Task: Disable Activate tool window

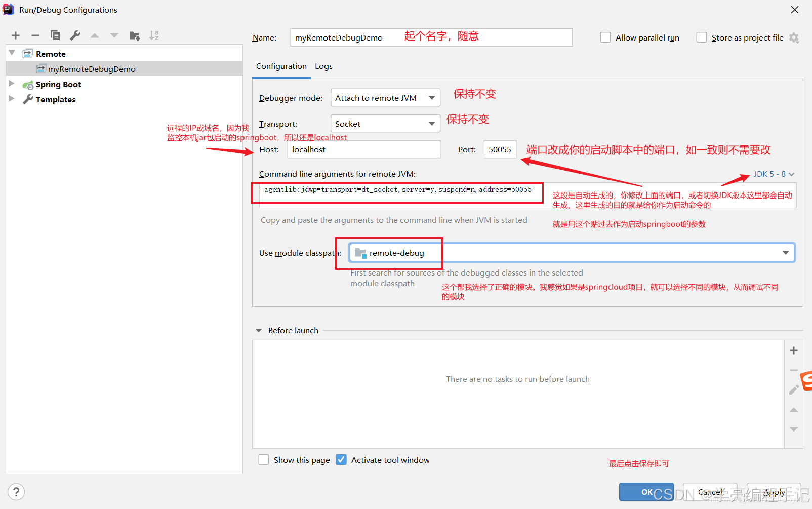Action: (341, 459)
